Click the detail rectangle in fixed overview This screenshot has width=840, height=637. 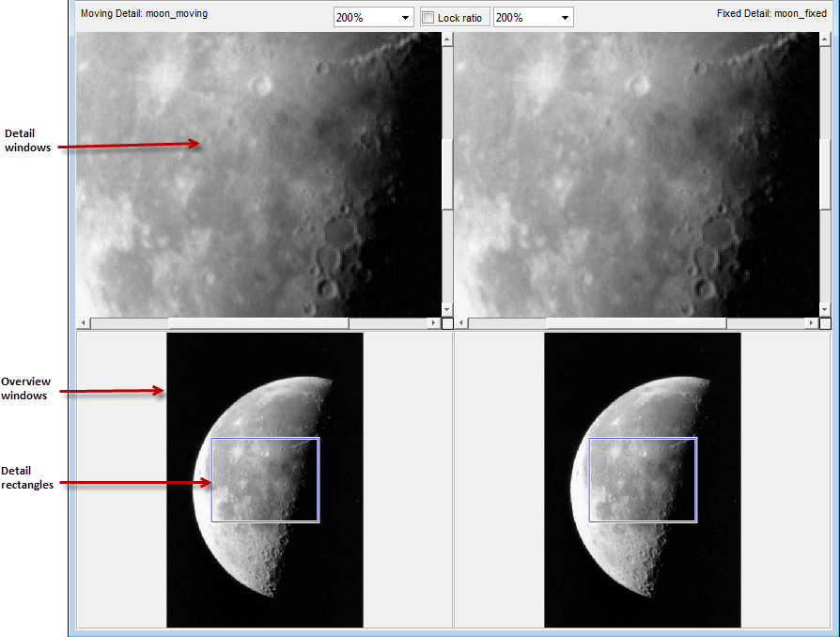coord(643,480)
